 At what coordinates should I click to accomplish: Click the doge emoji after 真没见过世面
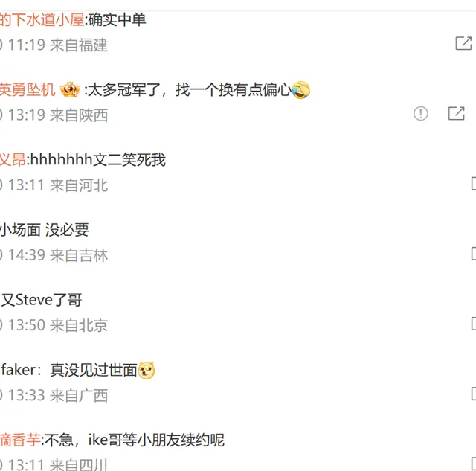click(147, 371)
